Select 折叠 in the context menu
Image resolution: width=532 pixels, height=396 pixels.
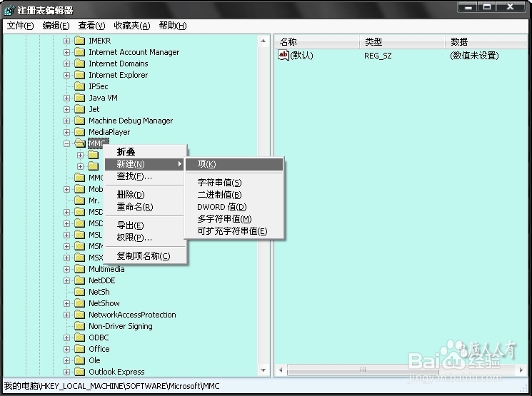coord(145,152)
